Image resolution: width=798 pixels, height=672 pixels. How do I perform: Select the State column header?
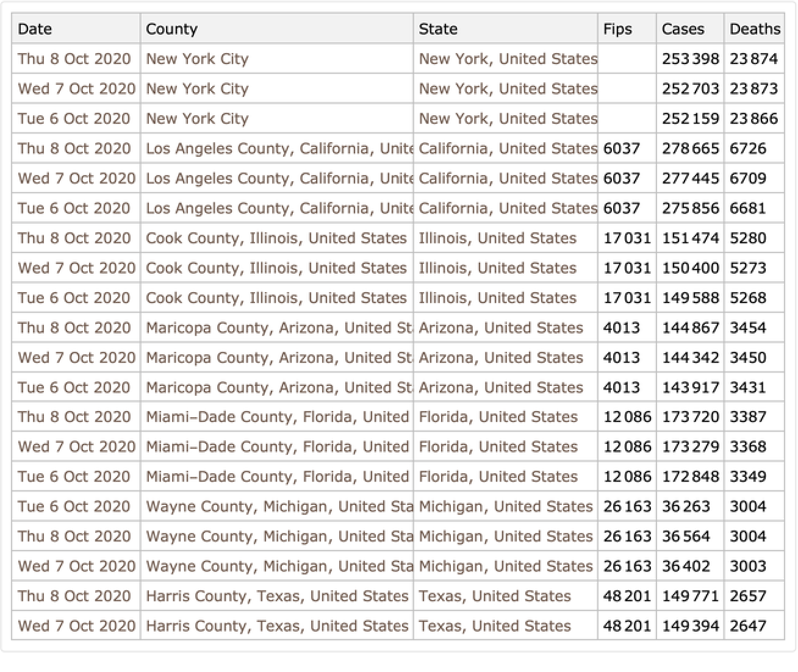(438, 29)
